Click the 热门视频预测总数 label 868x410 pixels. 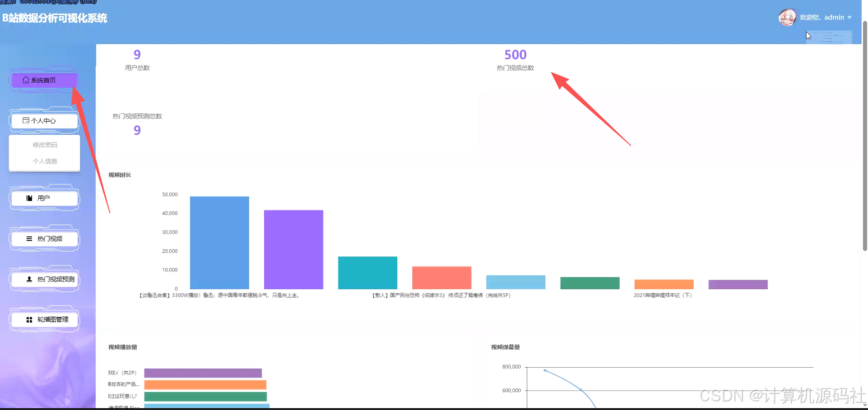(x=137, y=116)
